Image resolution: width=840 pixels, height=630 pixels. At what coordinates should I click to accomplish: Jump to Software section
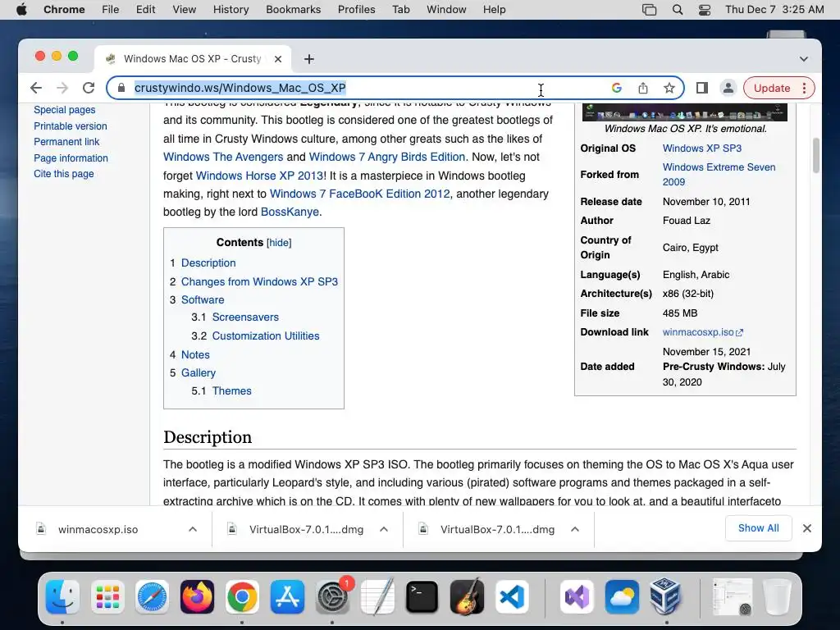pos(203,300)
